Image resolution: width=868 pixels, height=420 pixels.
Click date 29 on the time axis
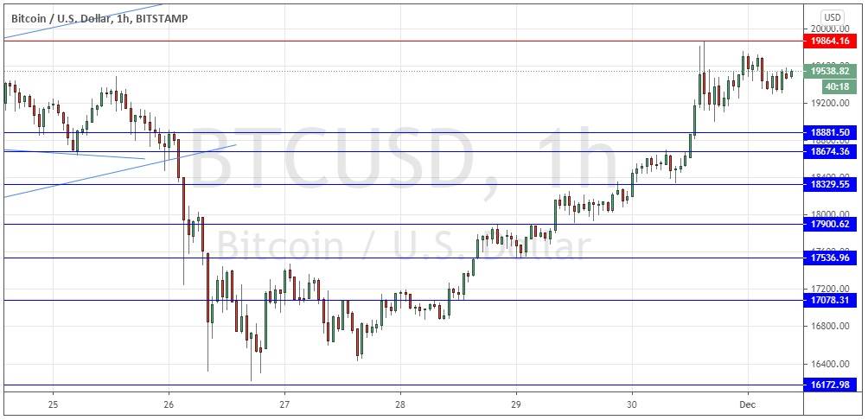point(516,404)
